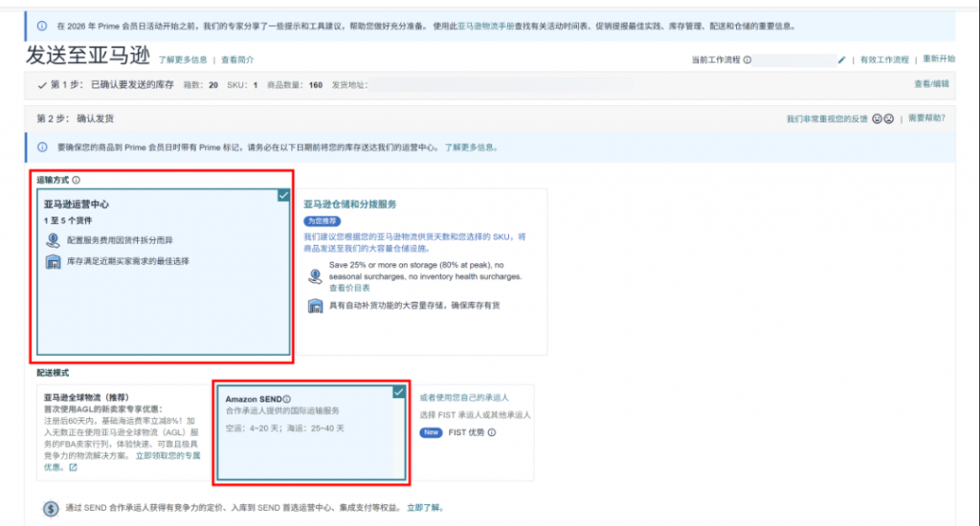Click the sad face feedback icon
The height and width of the screenshot is (526, 980).
[x=889, y=119]
